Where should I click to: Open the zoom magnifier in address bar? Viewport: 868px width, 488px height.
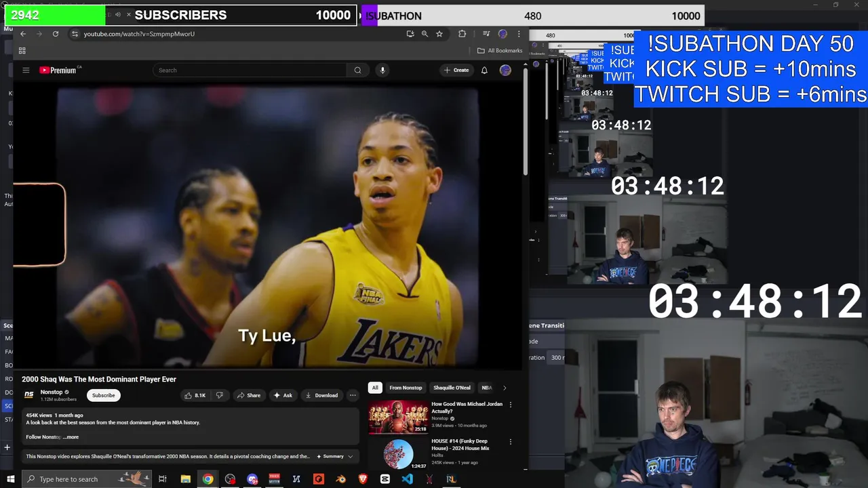425,34
